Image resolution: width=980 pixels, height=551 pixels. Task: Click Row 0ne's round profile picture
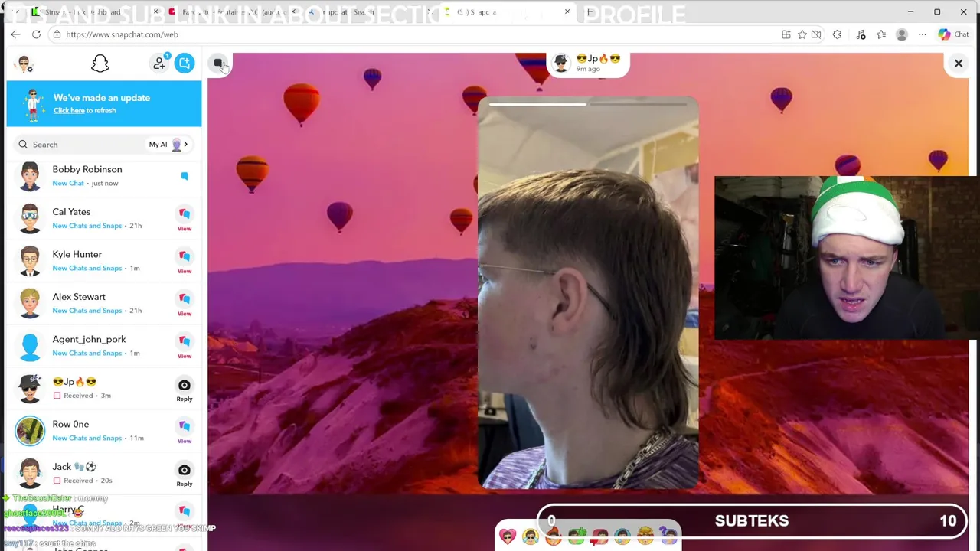(x=30, y=431)
